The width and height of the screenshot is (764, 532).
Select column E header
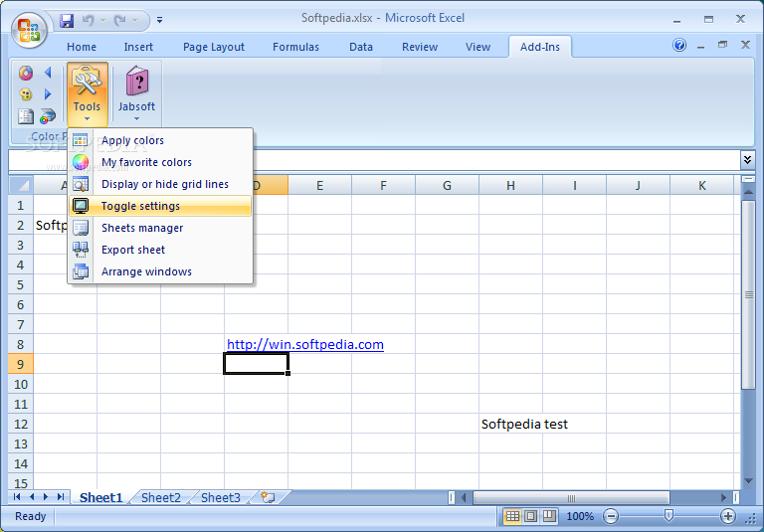(319, 185)
